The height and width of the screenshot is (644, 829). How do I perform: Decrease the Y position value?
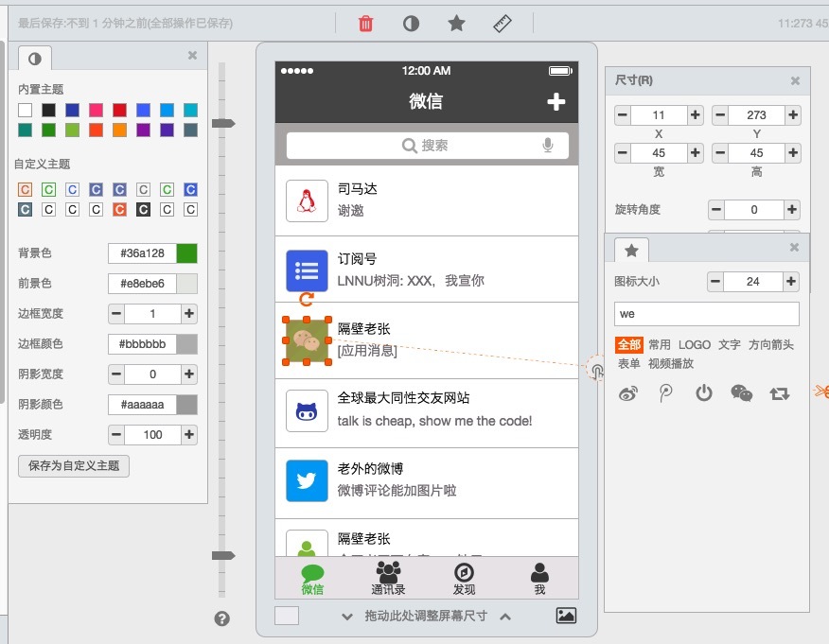(x=720, y=114)
